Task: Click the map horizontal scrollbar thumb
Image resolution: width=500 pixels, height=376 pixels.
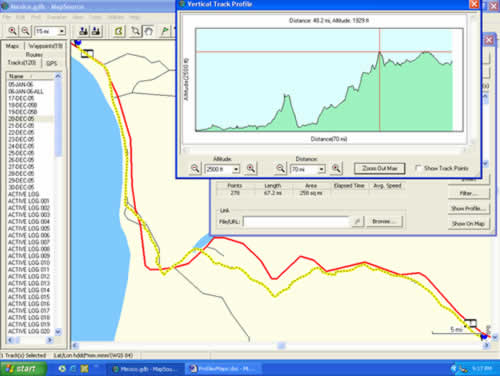Action: click(x=282, y=346)
